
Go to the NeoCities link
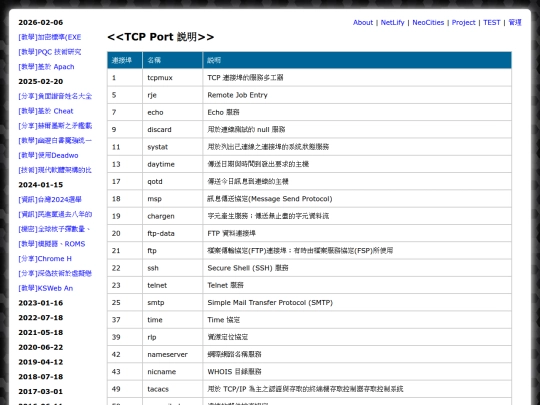pos(428,22)
